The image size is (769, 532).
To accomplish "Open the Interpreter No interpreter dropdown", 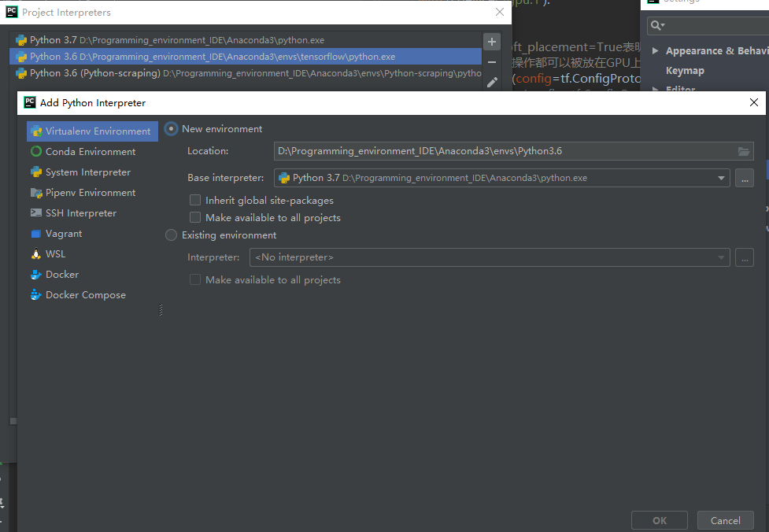I will coord(489,257).
